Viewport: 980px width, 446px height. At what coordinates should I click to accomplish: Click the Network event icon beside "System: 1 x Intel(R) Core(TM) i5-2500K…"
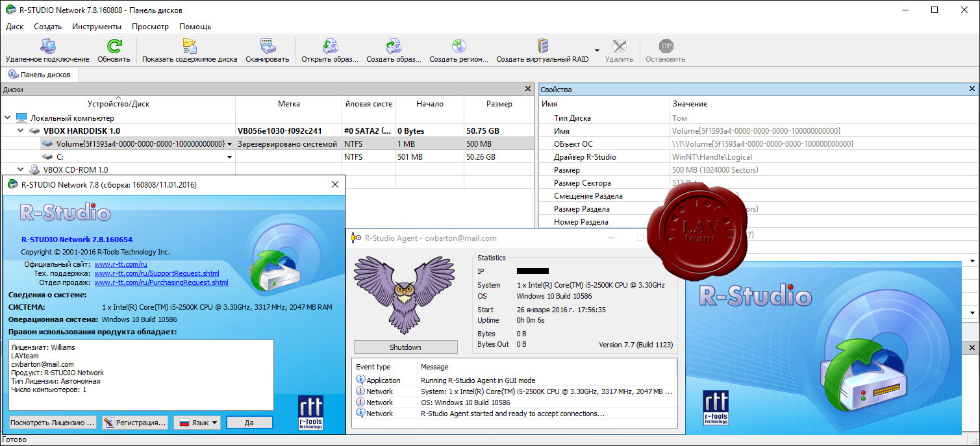tap(360, 391)
